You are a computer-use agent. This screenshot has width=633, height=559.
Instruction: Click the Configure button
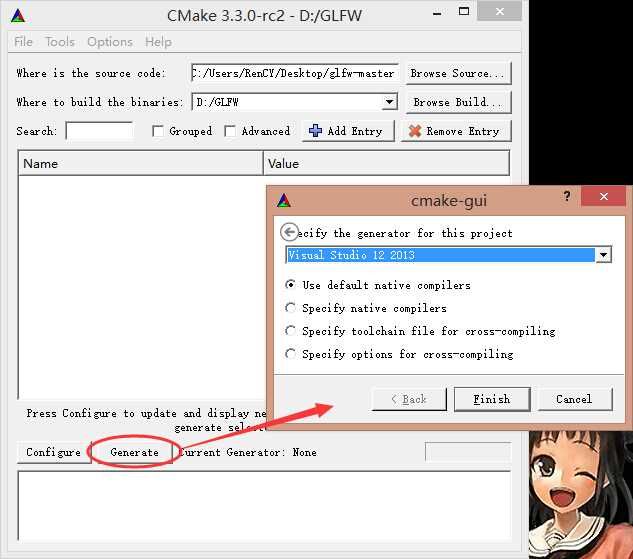(x=54, y=452)
